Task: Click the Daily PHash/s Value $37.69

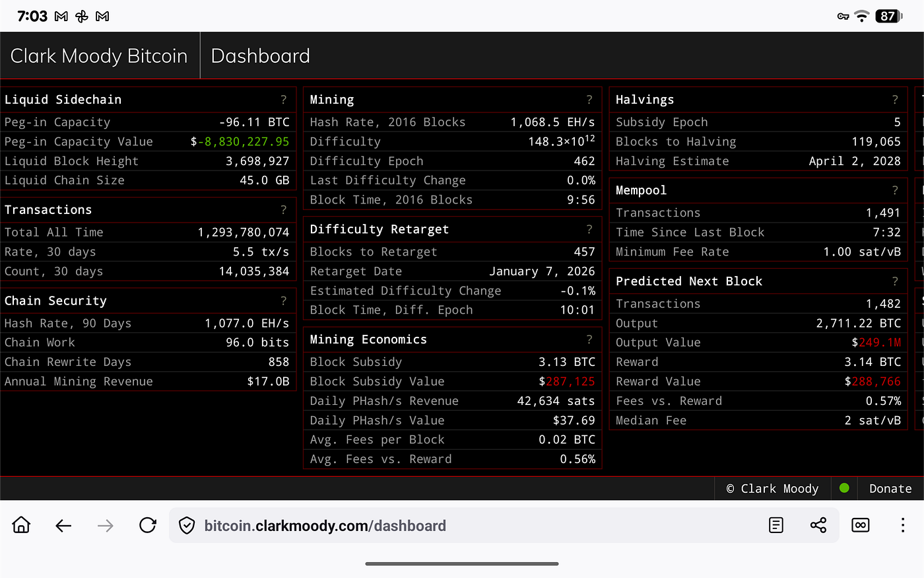Action: coord(574,420)
